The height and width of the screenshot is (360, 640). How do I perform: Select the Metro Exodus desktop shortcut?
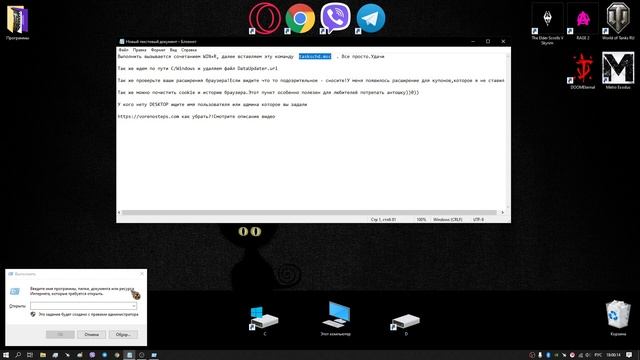click(x=618, y=71)
